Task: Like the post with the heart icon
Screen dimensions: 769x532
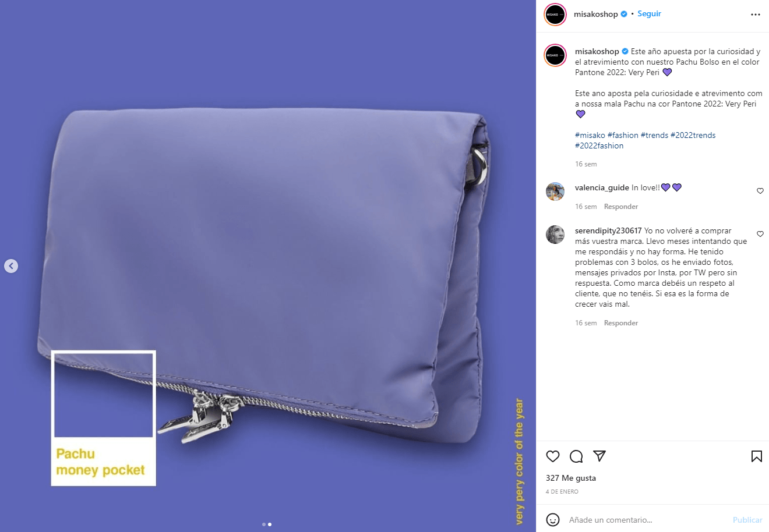Action: [553, 456]
